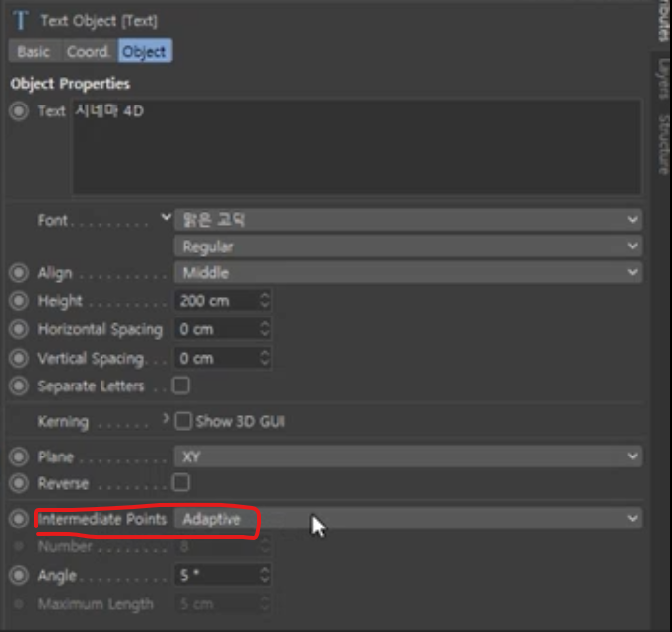Viewport: 672px width, 632px height.
Task: Switch to the Coord. tab
Action: [x=89, y=51]
